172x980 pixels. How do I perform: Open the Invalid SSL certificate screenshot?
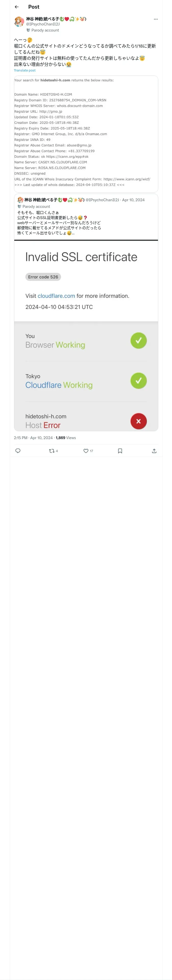[86, 335]
